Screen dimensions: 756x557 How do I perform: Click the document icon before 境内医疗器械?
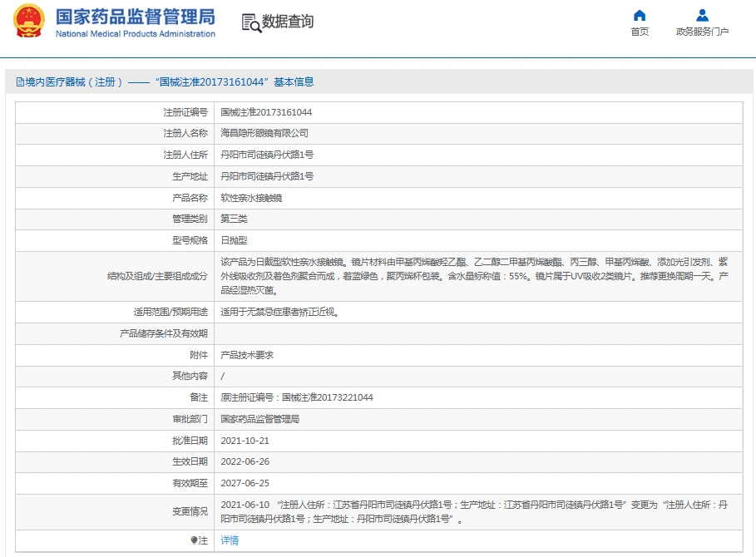coord(20,82)
